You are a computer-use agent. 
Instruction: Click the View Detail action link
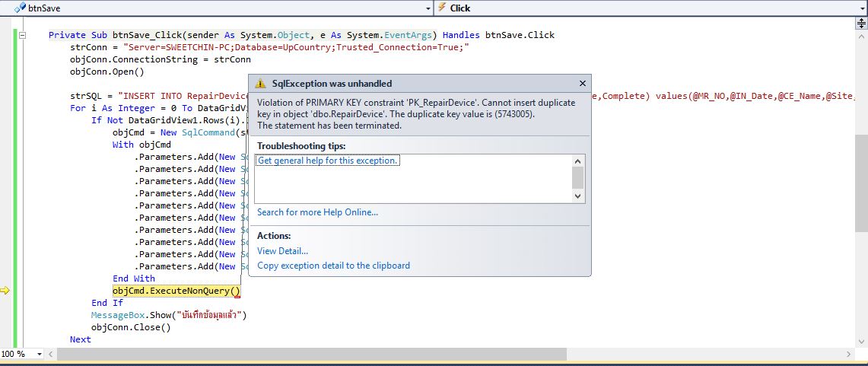pyautogui.click(x=282, y=251)
